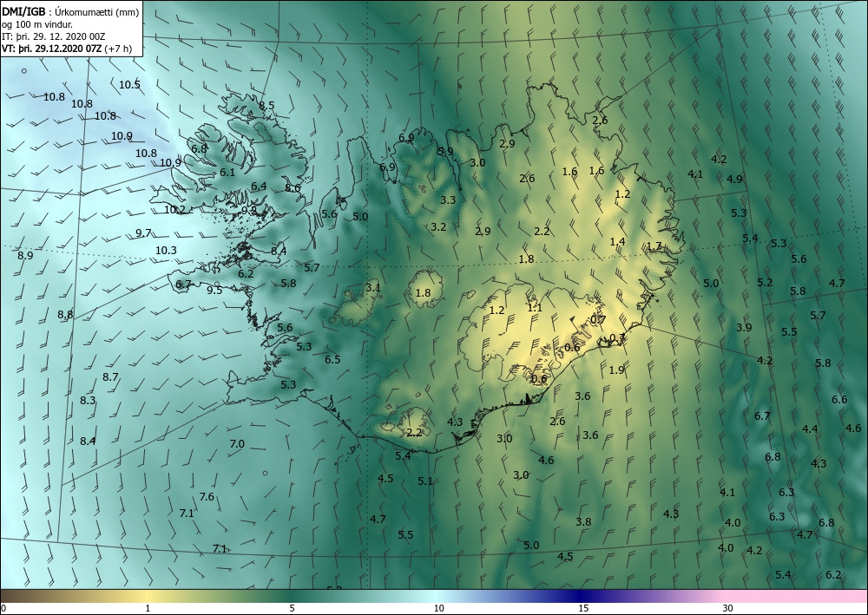
Task: Select the 6.5 value label
Action: [332, 359]
